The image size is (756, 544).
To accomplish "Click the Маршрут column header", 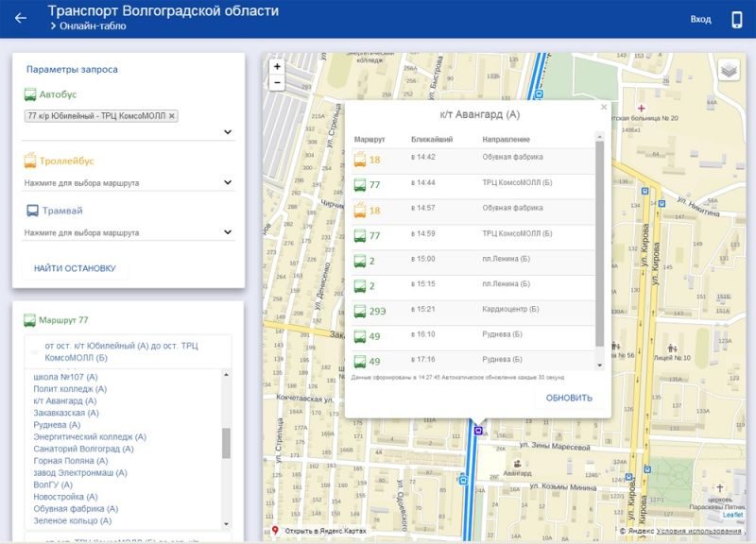I will point(369,139).
